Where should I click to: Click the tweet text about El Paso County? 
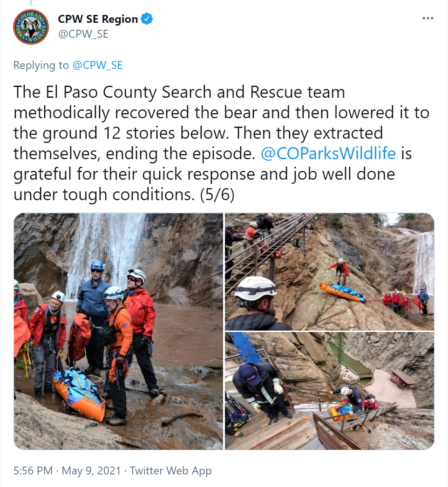[221, 143]
